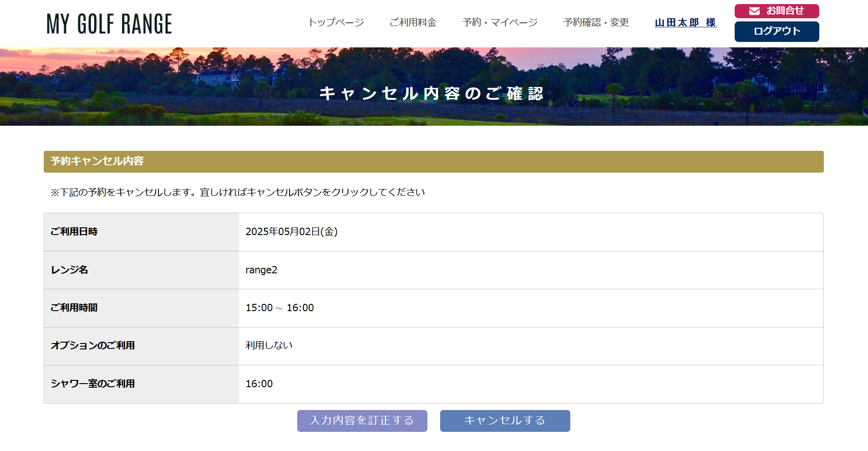Click the キャンセル内容のご確認 banner heading
Viewport: 868px width, 451px height.
(431, 93)
